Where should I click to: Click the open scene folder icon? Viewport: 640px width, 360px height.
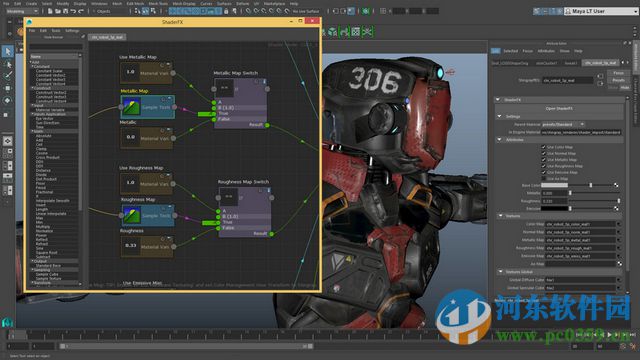(x=58, y=11)
